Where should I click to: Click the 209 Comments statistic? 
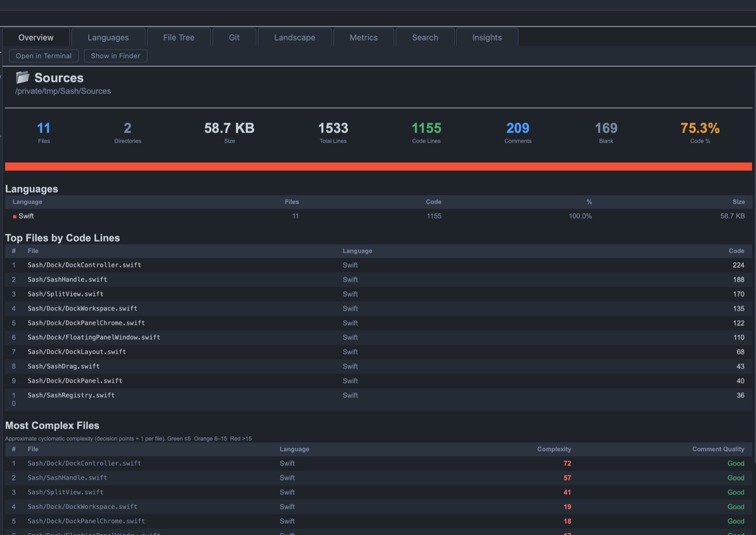[518, 132]
